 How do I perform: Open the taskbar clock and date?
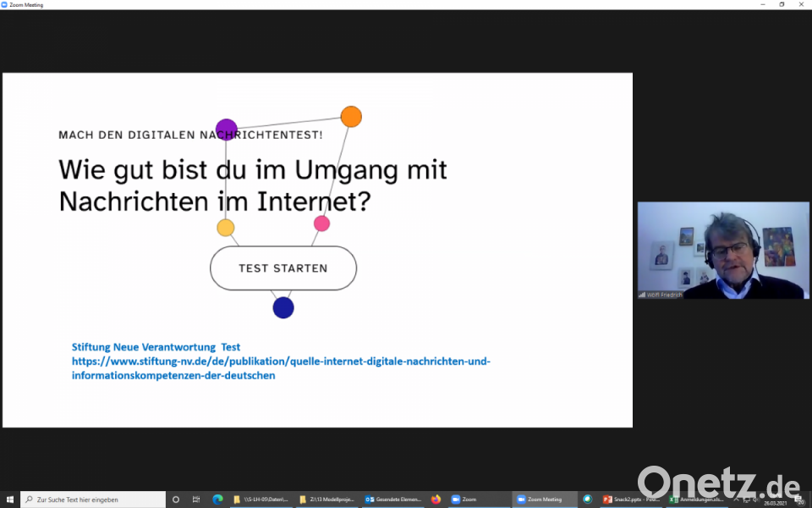coord(776,502)
